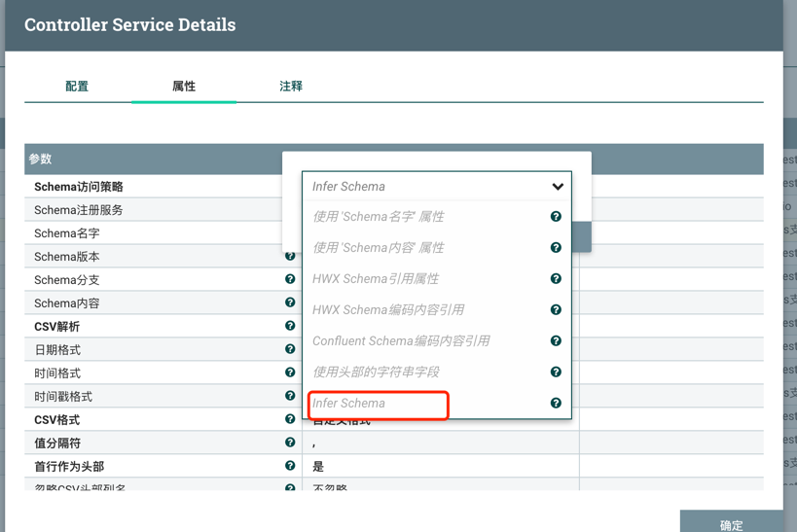
Task: Collapse the Infer Schema dropdown chevron
Action: (558, 187)
